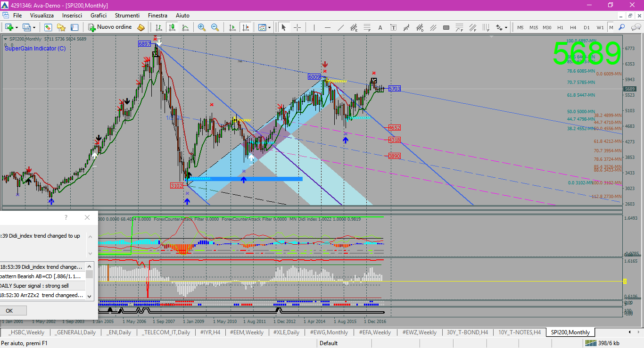This screenshot has width=644, height=348.
Task: Select the Text Label 'T' tool
Action: point(394,27)
